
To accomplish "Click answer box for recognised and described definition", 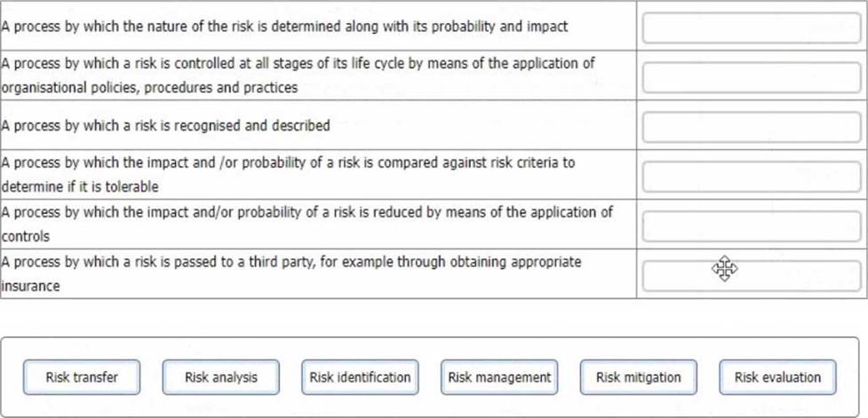I will pyautogui.click(x=752, y=127).
